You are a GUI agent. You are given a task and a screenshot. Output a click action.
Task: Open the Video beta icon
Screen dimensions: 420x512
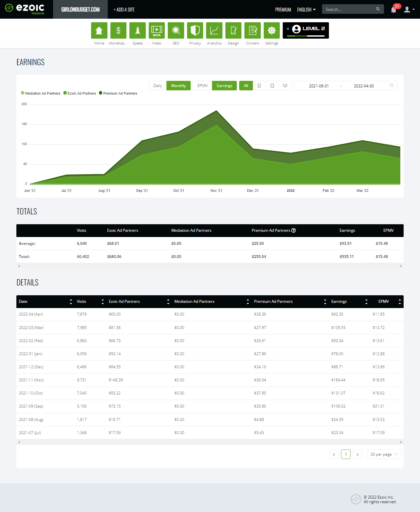tap(157, 30)
